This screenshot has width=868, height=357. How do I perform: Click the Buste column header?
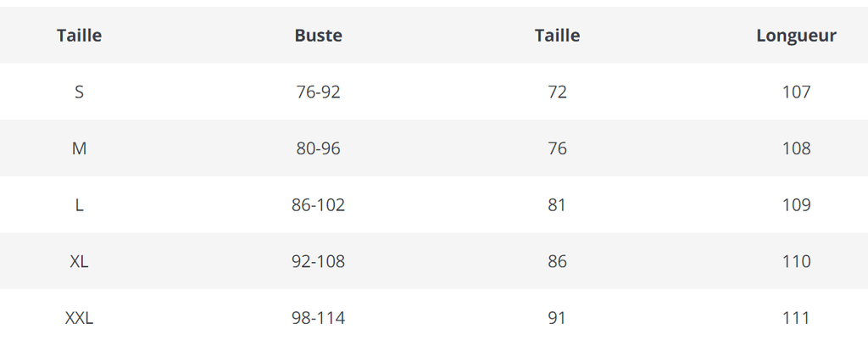(x=319, y=36)
